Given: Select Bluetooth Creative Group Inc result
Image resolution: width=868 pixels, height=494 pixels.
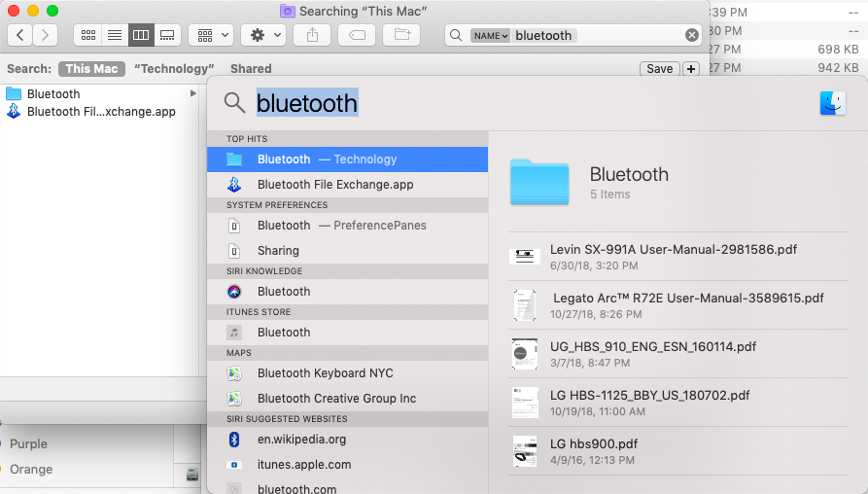Looking at the screenshot, I should point(348,398).
